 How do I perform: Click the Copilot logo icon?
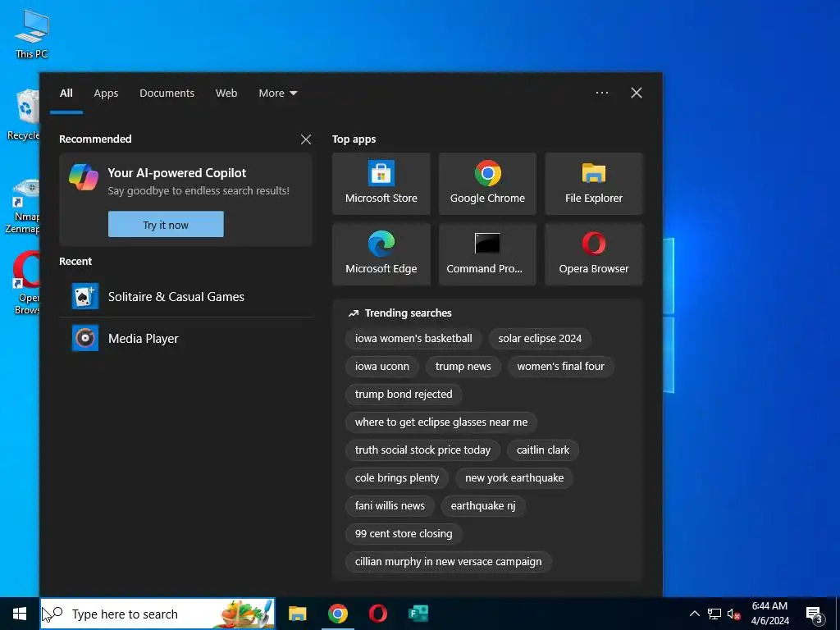84,177
